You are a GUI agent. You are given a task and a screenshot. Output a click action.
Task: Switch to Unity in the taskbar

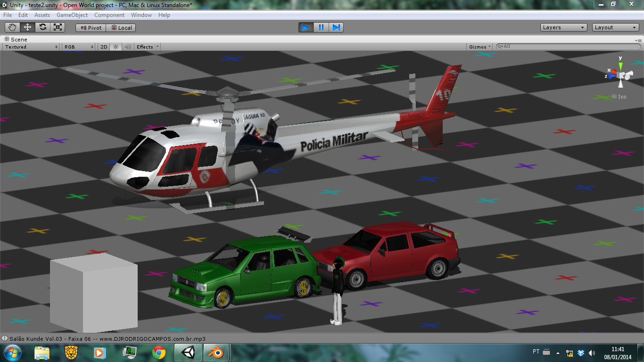[x=188, y=353]
